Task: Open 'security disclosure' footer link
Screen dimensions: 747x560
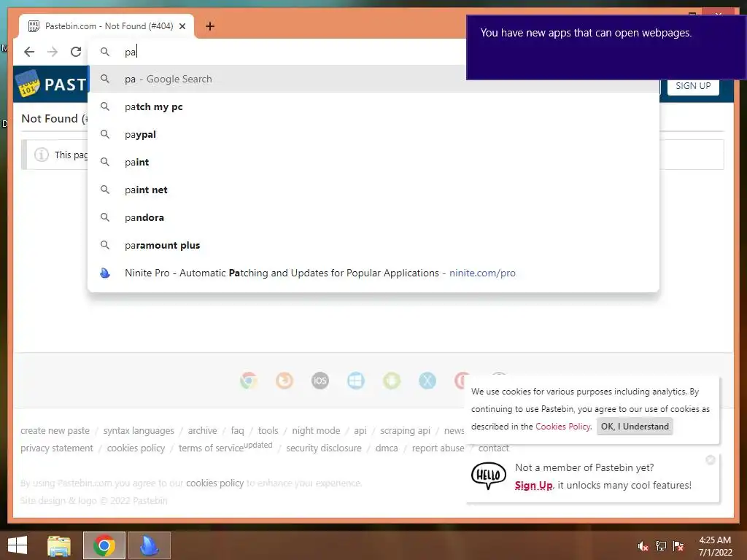Action: pos(323,448)
